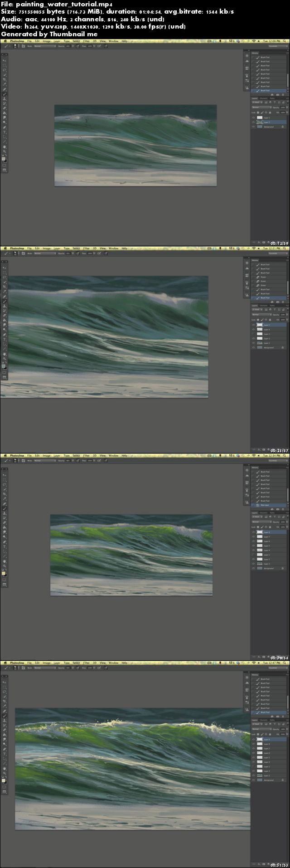Click the type layer filter T icon, 12:47 PM frame

click(x=275, y=724)
